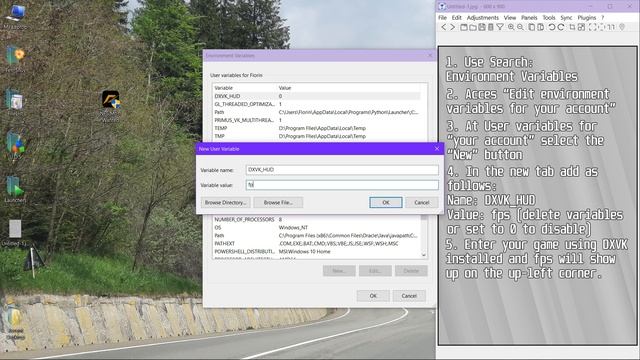Select the Untitled-1 file icon on desktop

pyautogui.click(x=15, y=233)
